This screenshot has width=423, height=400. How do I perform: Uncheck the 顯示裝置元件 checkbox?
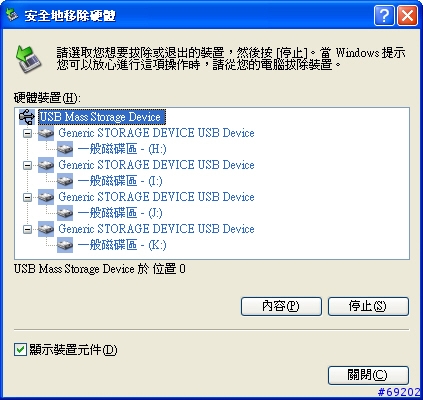coord(20,350)
